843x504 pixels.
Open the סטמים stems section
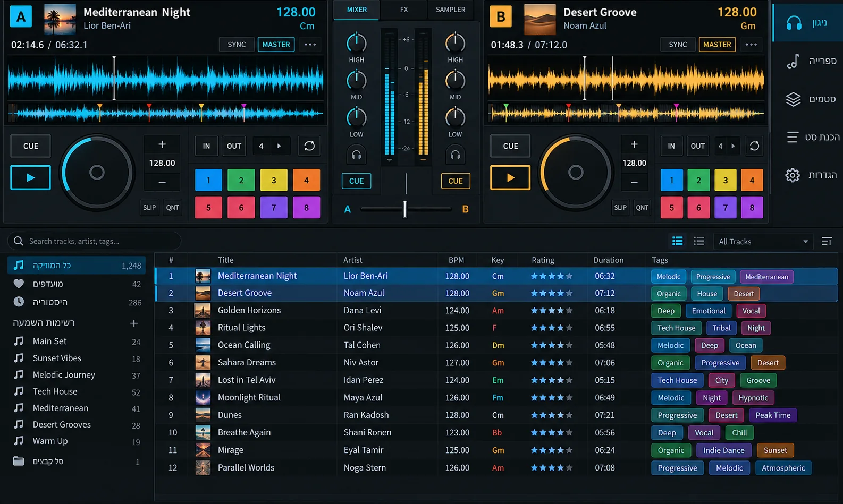[x=811, y=99]
